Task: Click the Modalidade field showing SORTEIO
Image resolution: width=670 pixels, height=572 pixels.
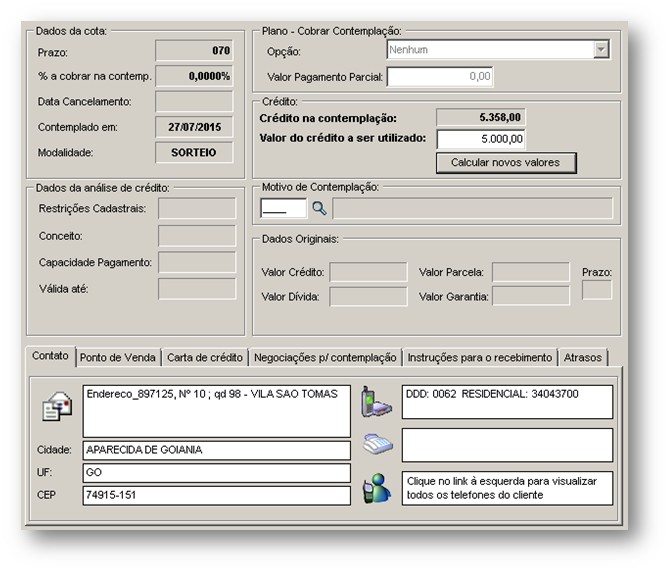Action: 194,153
